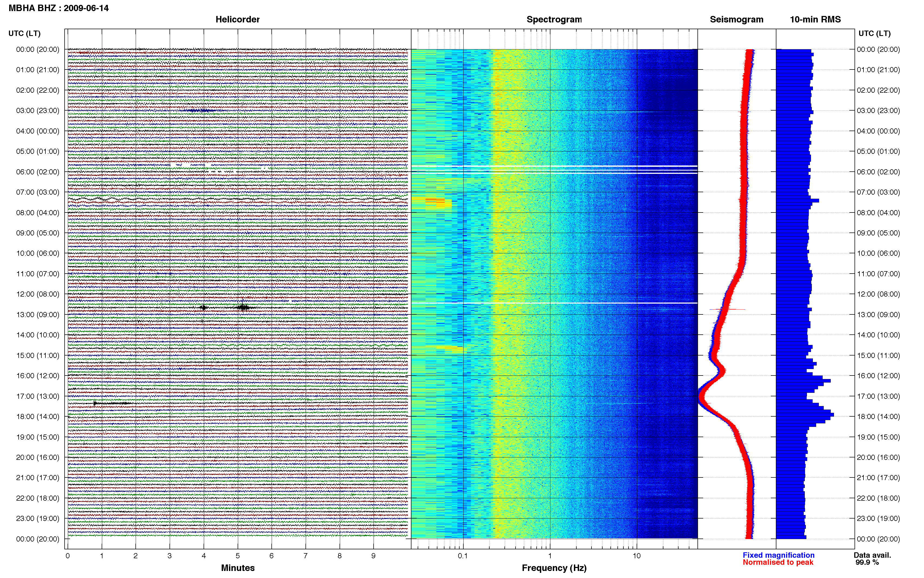Click the left '00:00 (20:00)' label at the top
This screenshot has height=578, width=924.
pyautogui.click(x=38, y=49)
